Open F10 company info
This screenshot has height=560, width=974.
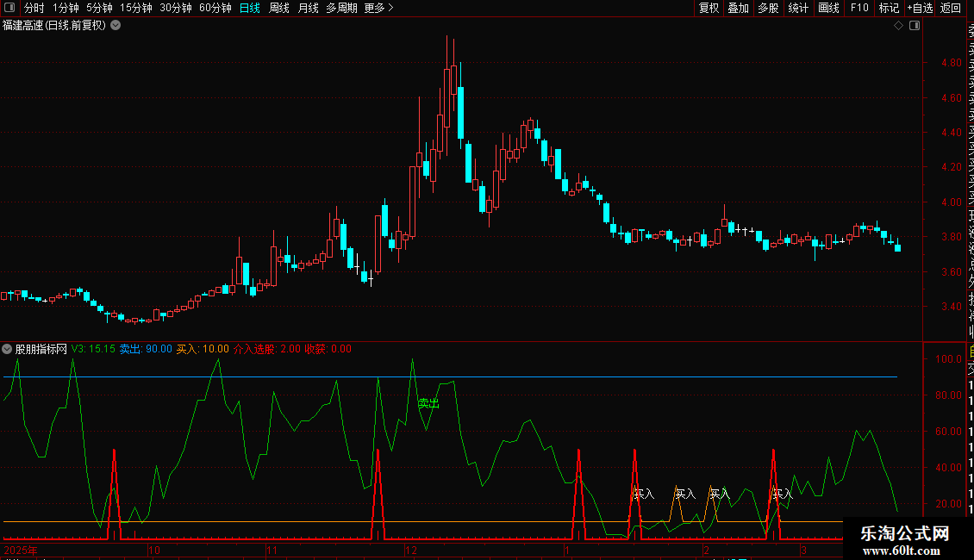pos(859,8)
